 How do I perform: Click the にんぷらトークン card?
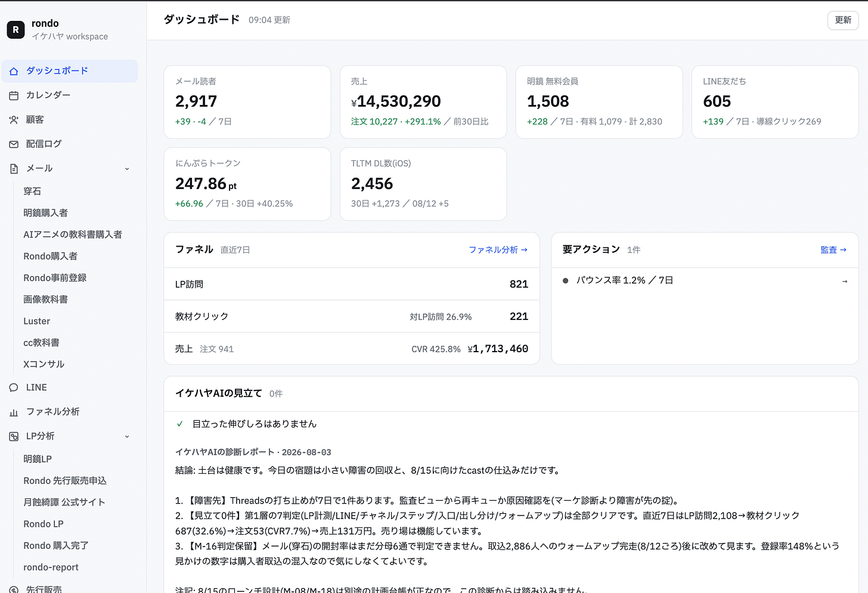pyautogui.click(x=247, y=184)
